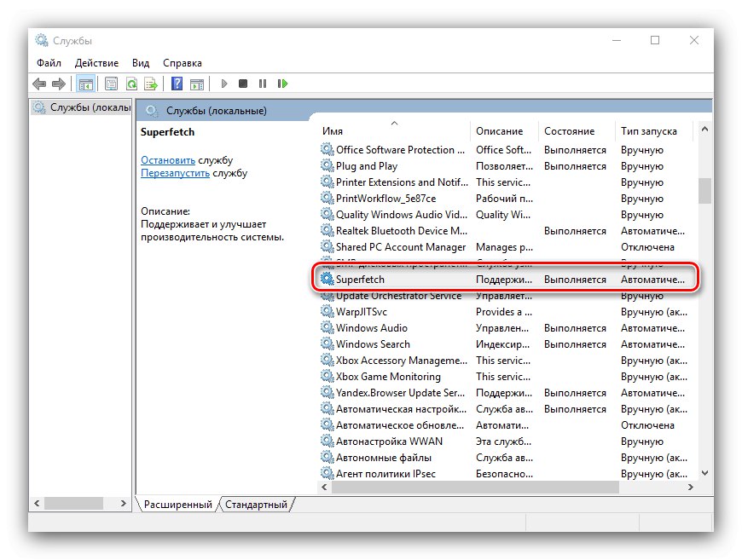Select Yandex.Browser Update Ser... service
The image size is (742, 560).
click(x=401, y=393)
